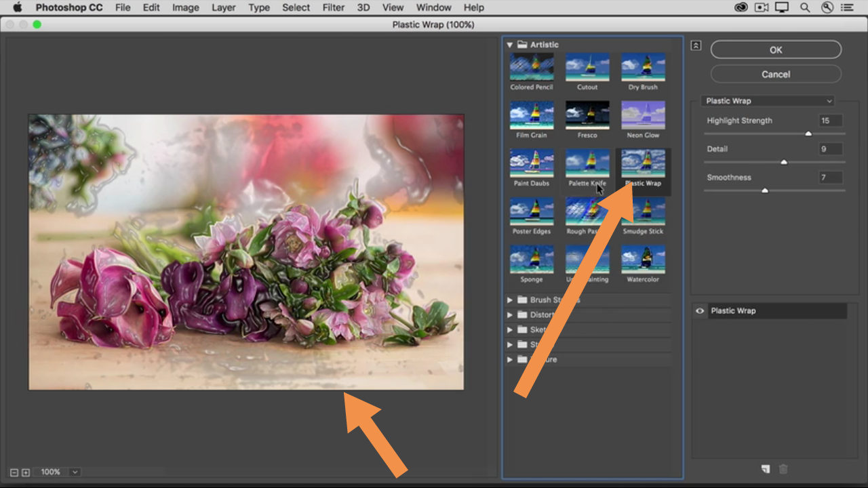868x488 pixels.
Task: Click the zoom in plus icon
Action: tap(26, 472)
